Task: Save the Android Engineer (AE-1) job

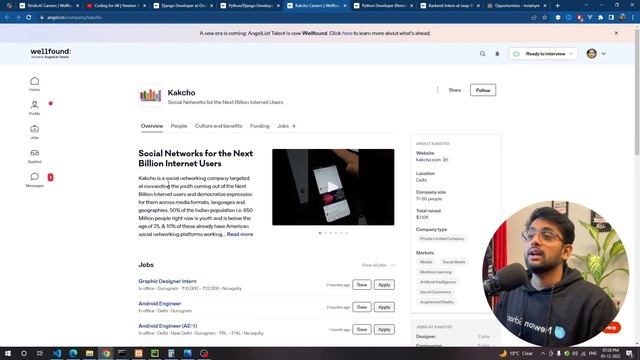Action: (362, 329)
